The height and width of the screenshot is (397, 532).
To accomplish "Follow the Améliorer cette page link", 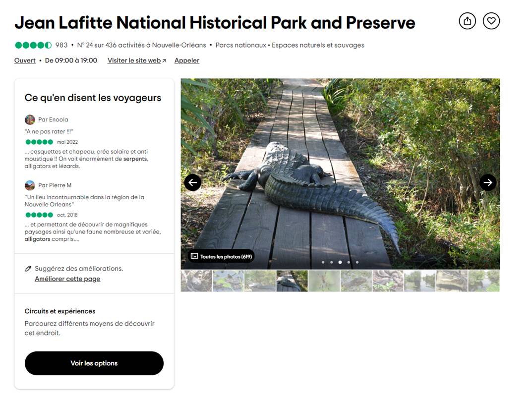I will click(x=67, y=279).
